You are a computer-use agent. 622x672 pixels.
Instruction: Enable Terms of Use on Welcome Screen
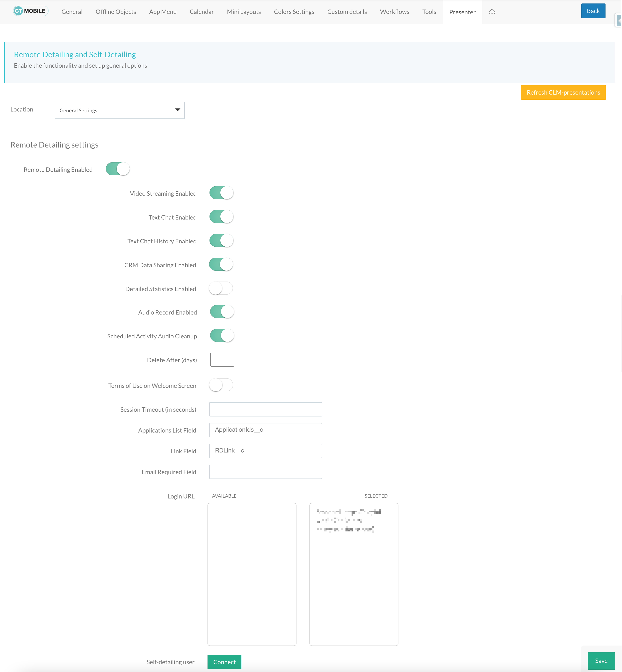click(x=221, y=385)
